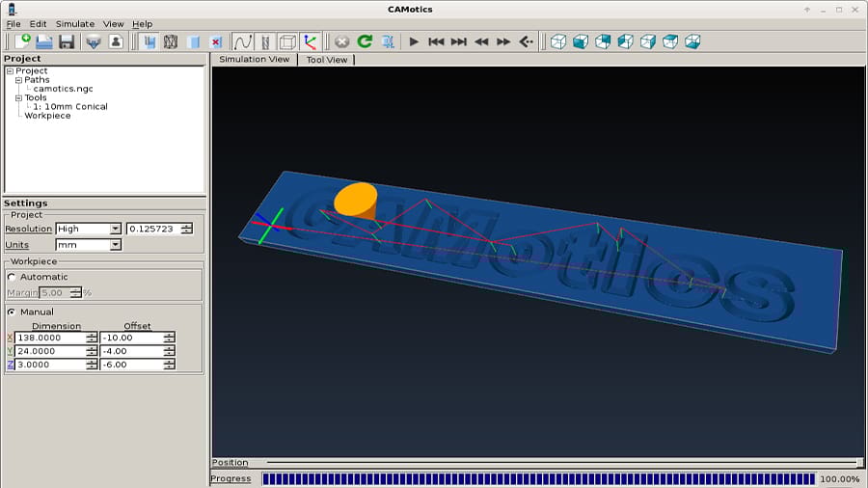Click the icon right of green refresh
Viewport: 868px width, 488px height.
coord(388,41)
